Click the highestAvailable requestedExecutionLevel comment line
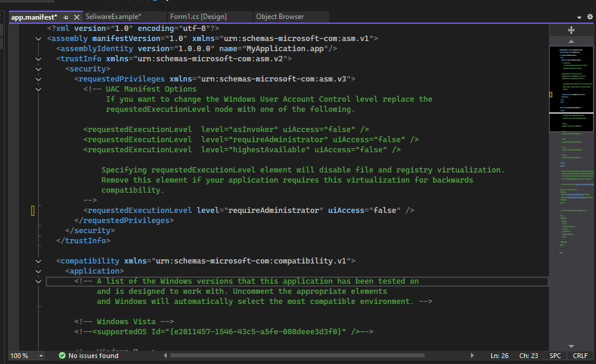Image resolution: width=596 pixels, height=364 pixels. (x=242, y=149)
